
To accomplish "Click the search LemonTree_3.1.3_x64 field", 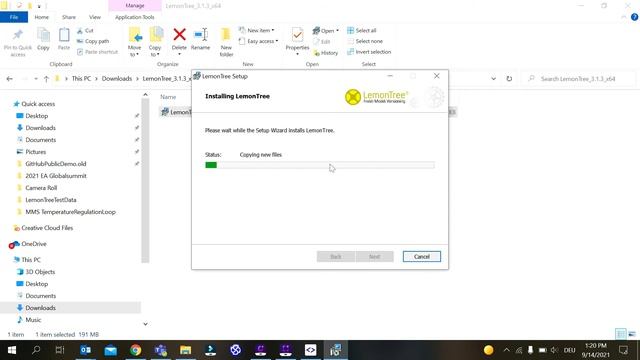I will [579, 79].
